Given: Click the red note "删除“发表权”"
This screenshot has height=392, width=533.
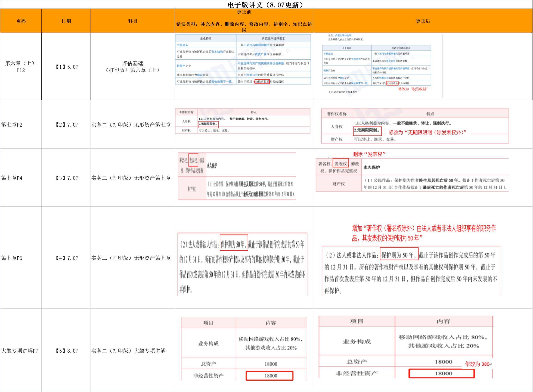Looking at the screenshot, I should click(369, 154).
